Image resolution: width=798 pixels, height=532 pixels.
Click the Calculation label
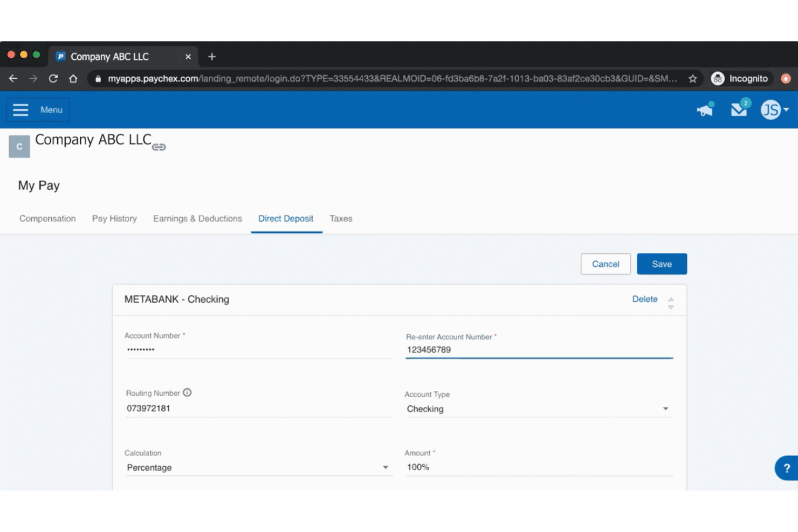[143, 453]
